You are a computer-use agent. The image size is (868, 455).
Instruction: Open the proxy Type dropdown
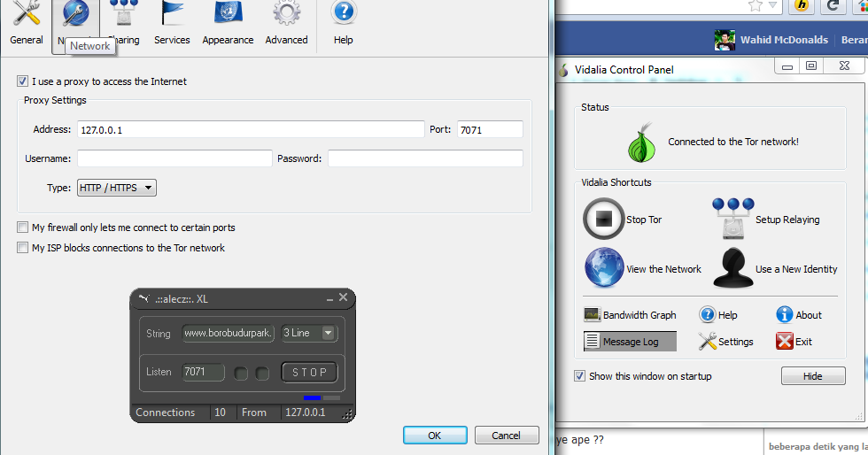pyautogui.click(x=117, y=188)
